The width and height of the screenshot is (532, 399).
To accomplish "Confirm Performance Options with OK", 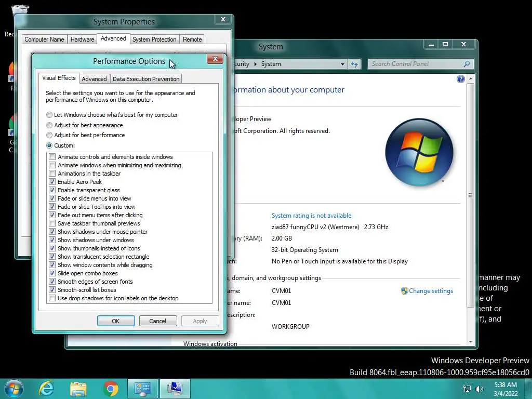I will (116, 321).
